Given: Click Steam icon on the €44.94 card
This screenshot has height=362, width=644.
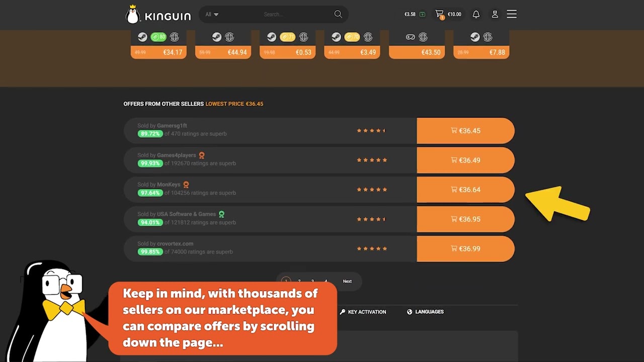Looking at the screenshot, I should pyautogui.click(x=216, y=37).
